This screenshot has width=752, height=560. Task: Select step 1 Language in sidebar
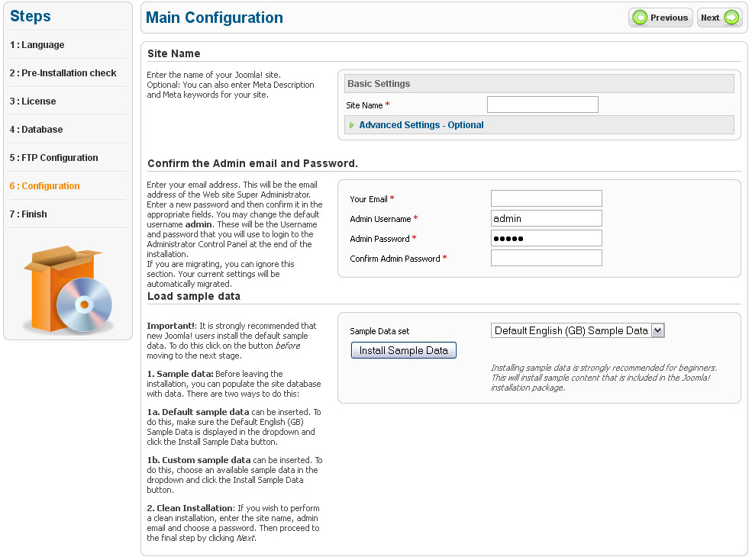pyautogui.click(x=37, y=45)
